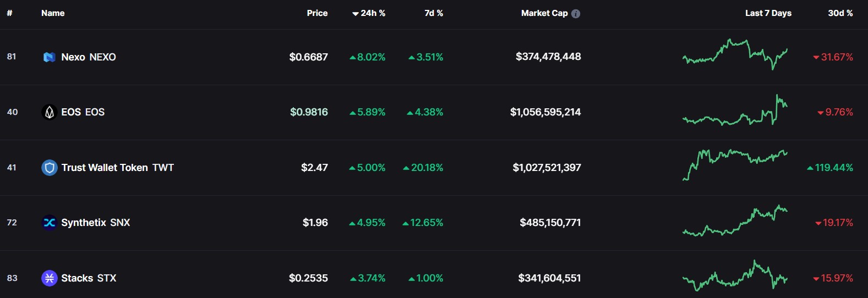The height and width of the screenshot is (298, 868).
Task: Click the EOS coin logo icon
Action: [x=50, y=112]
